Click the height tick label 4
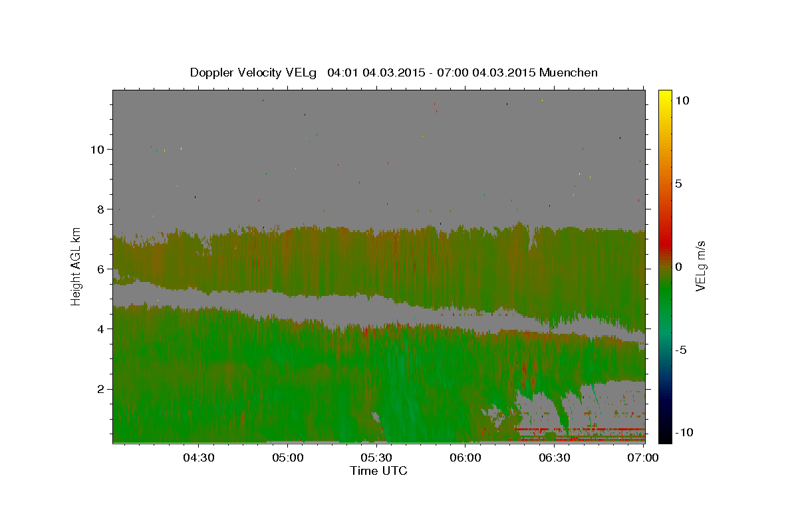The image size is (798, 532). pos(102,329)
